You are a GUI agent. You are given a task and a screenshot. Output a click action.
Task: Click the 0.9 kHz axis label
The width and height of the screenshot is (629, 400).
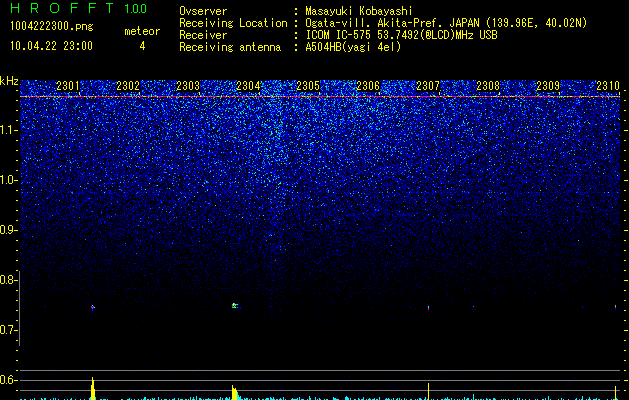pos(8,230)
